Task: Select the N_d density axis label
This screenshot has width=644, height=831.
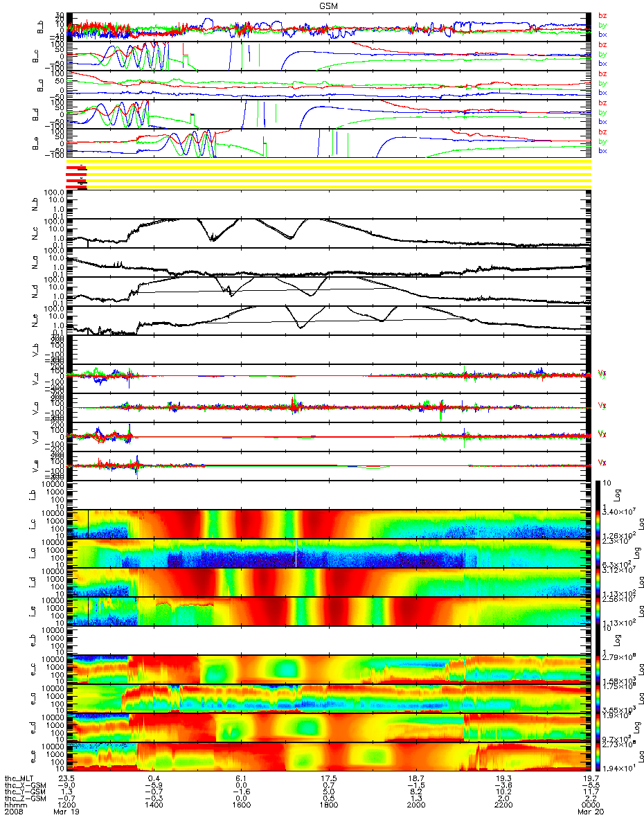Action: click(35, 292)
